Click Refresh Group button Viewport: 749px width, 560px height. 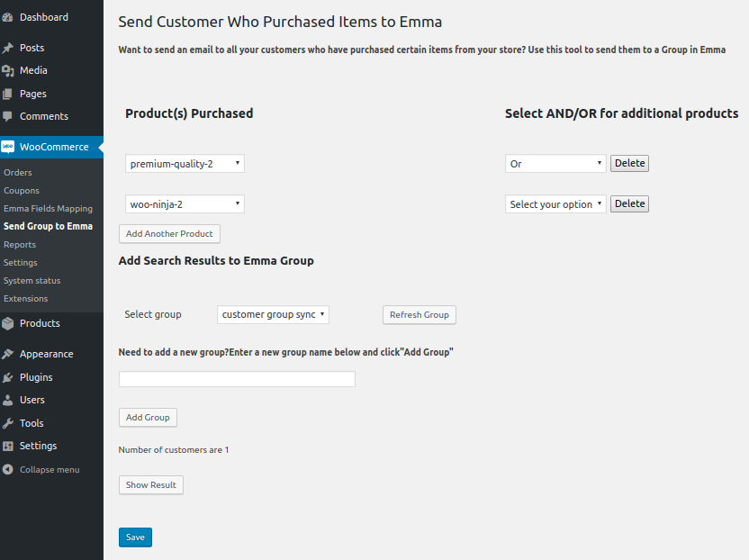[420, 315]
